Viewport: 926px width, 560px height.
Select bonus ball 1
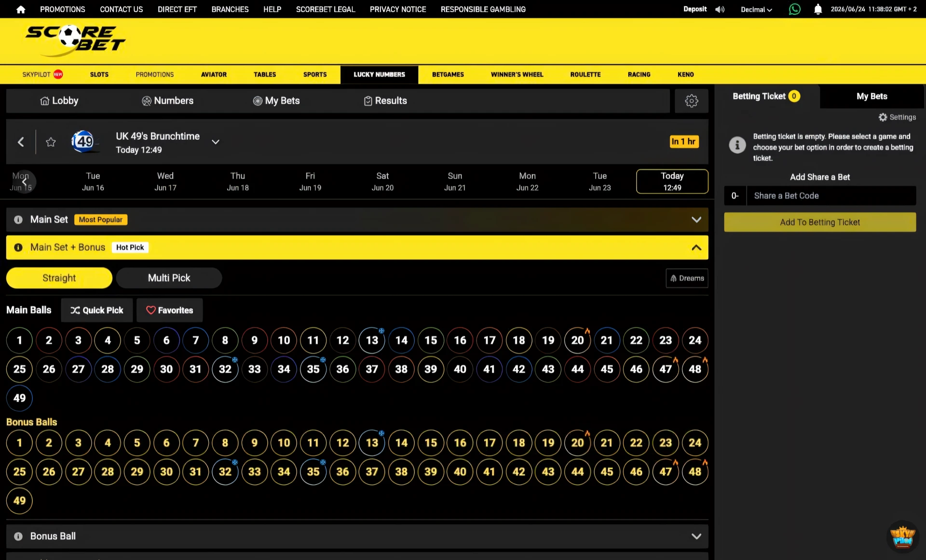(19, 443)
